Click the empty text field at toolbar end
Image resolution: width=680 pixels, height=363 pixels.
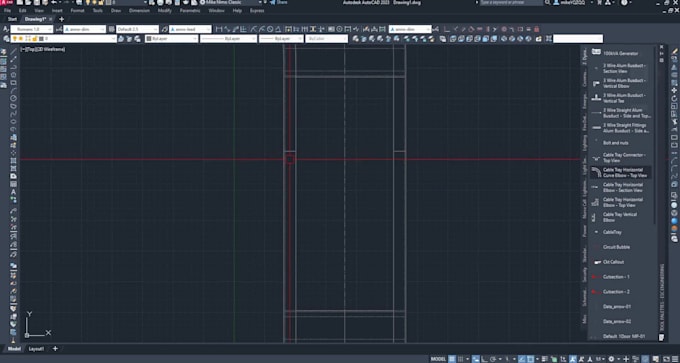coord(578,39)
